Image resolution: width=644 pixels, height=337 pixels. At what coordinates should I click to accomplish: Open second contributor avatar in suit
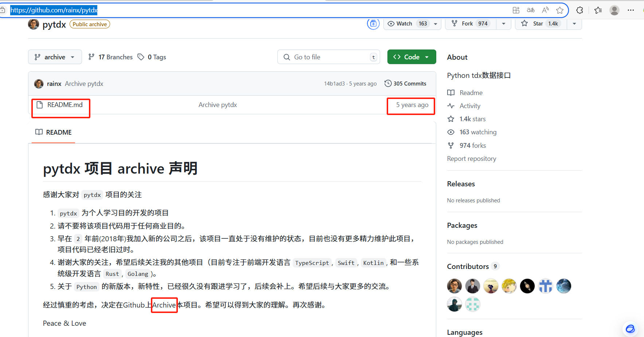[473, 286]
